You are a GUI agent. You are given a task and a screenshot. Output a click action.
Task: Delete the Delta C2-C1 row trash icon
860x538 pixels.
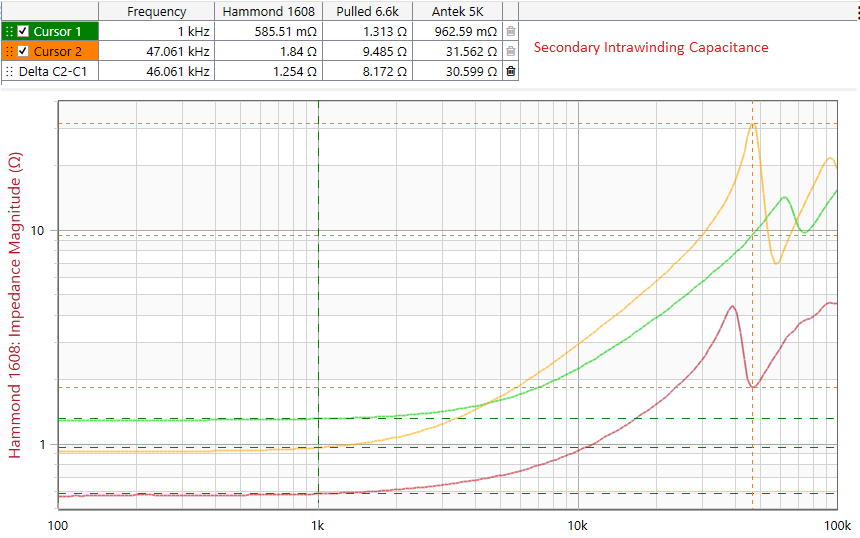pyautogui.click(x=511, y=71)
